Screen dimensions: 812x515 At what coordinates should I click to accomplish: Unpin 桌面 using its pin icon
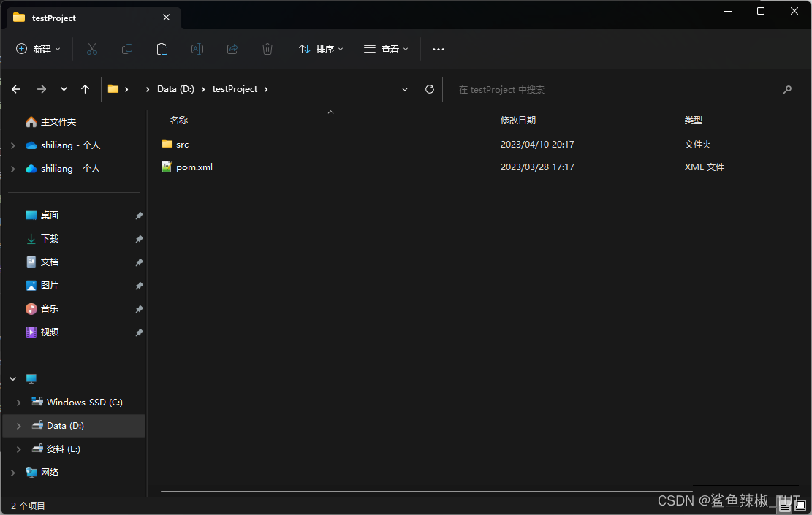139,215
